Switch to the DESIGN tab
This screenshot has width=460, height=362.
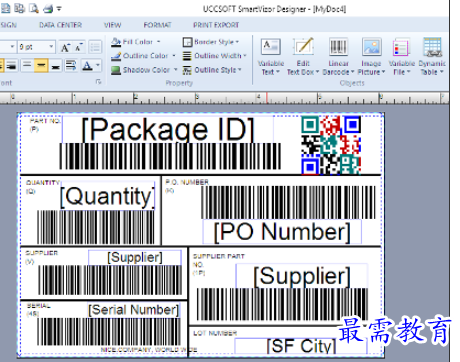[x=8, y=25]
